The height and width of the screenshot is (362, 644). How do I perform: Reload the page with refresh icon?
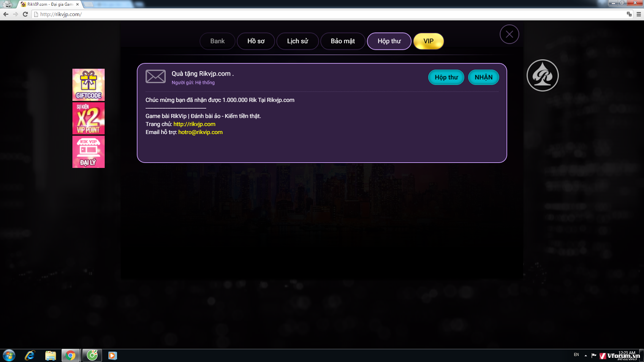click(x=25, y=14)
